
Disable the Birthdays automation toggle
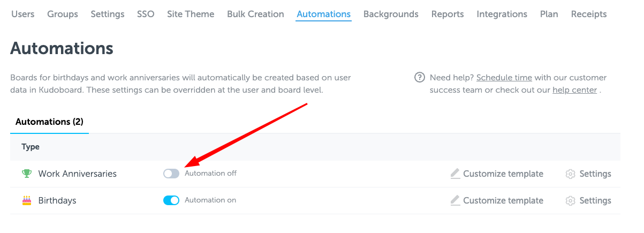pos(171,200)
